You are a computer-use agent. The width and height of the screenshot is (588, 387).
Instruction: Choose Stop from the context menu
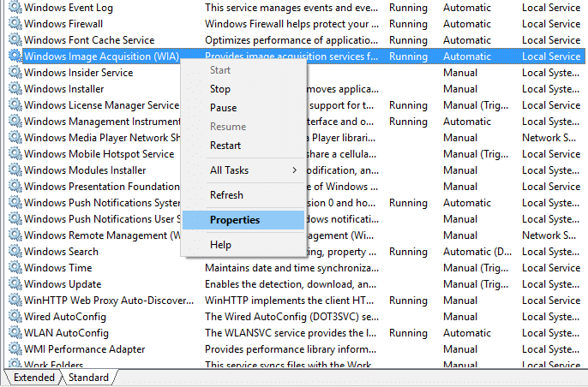pos(243,89)
